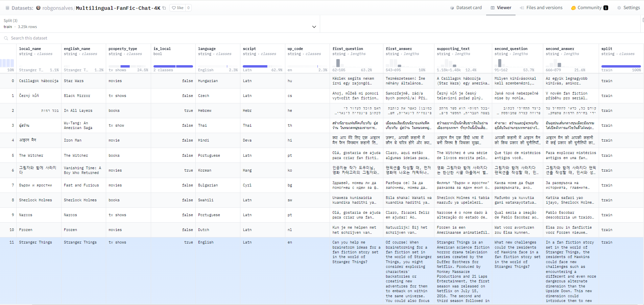Click the Datasets stack icon
This screenshot has height=305, width=644.
pos(7,8)
